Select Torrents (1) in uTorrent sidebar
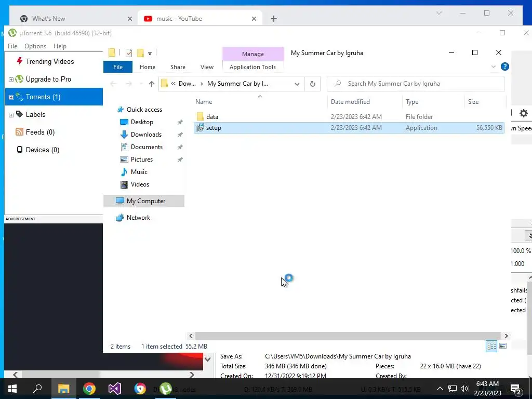The width and height of the screenshot is (532, 399). pos(54,97)
